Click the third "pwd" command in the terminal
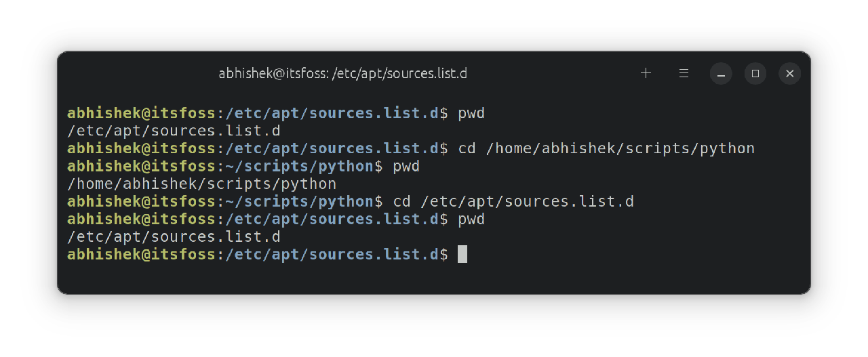Viewport: 868px width, 357px height. pyautogui.click(x=471, y=219)
